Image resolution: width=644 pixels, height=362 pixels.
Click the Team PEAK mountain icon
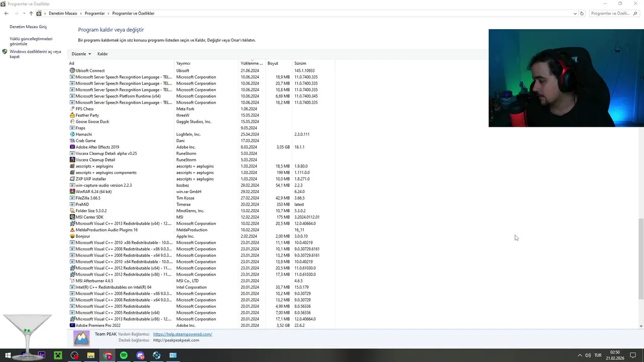pyautogui.click(x=82, y=338)
